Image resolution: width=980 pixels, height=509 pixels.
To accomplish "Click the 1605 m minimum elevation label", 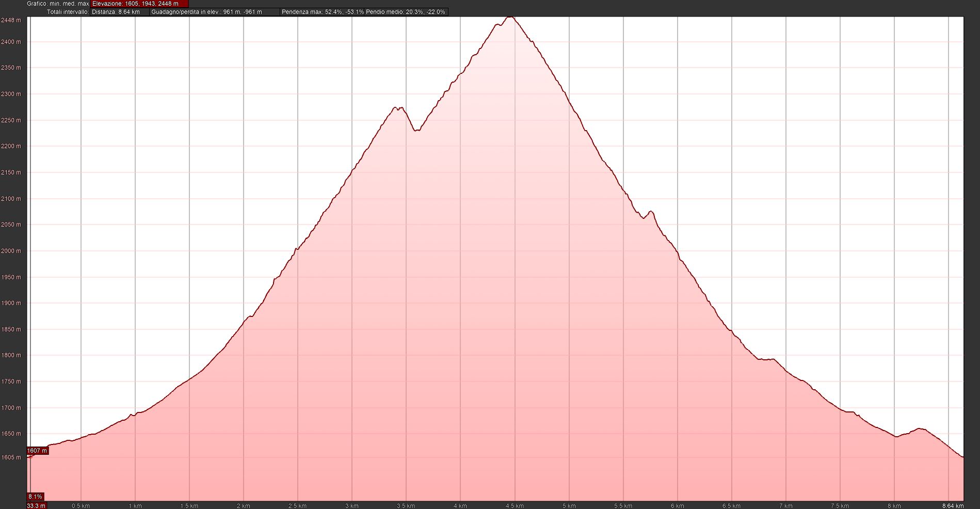I will [11, 457].
